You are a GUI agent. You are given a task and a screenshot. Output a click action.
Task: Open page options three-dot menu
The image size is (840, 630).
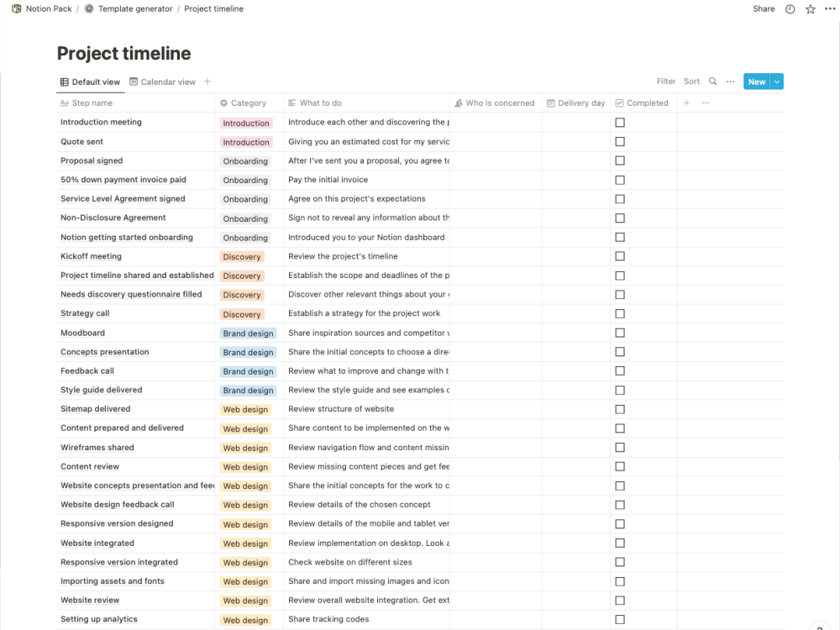(830, 9)
